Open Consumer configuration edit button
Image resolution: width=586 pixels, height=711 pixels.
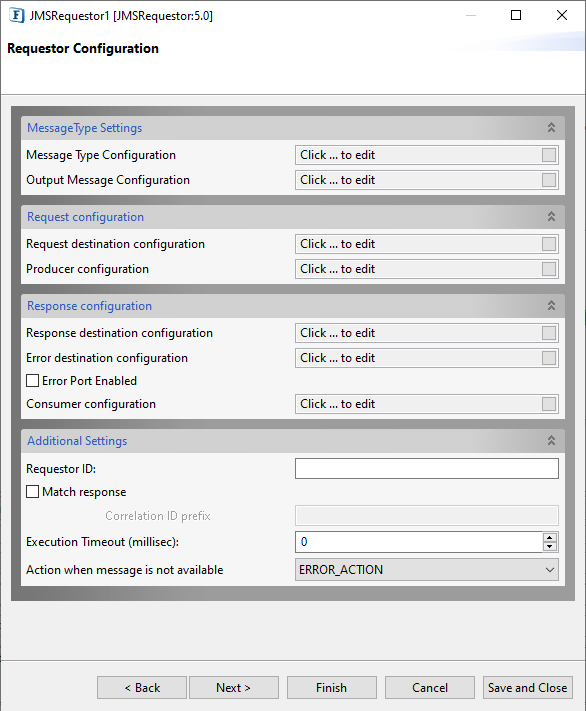[549, 404]
